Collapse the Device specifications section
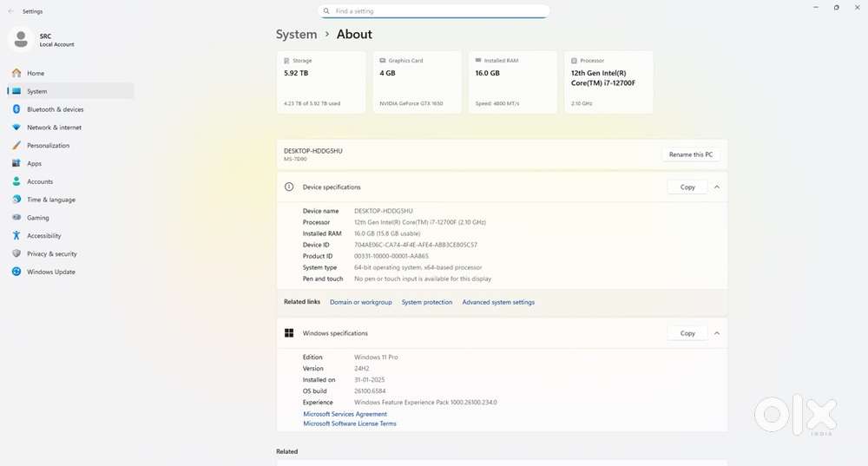The image size is (868, 466). point(717,187)
